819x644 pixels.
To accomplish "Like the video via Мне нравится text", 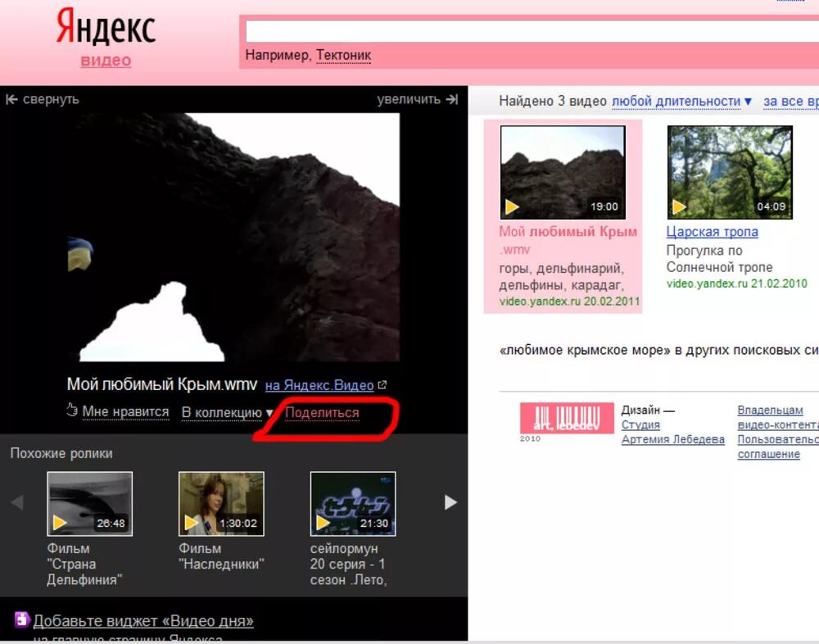I will (x=125, y=412).
